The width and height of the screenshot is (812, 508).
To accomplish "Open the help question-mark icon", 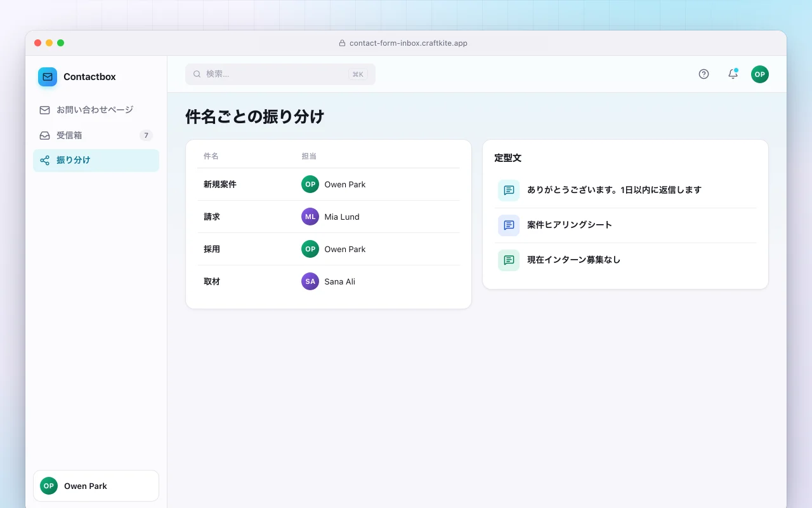I will point(704,74).
